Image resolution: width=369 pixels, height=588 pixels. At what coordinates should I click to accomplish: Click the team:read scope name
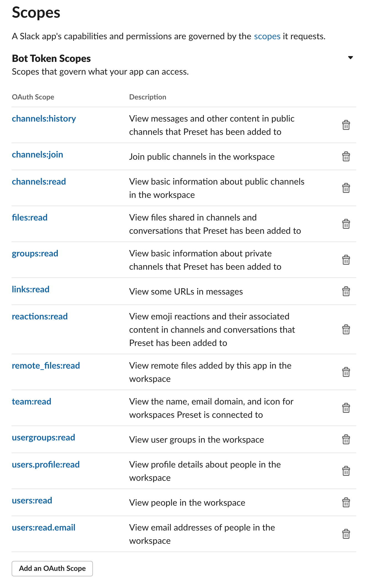(32, 401)
